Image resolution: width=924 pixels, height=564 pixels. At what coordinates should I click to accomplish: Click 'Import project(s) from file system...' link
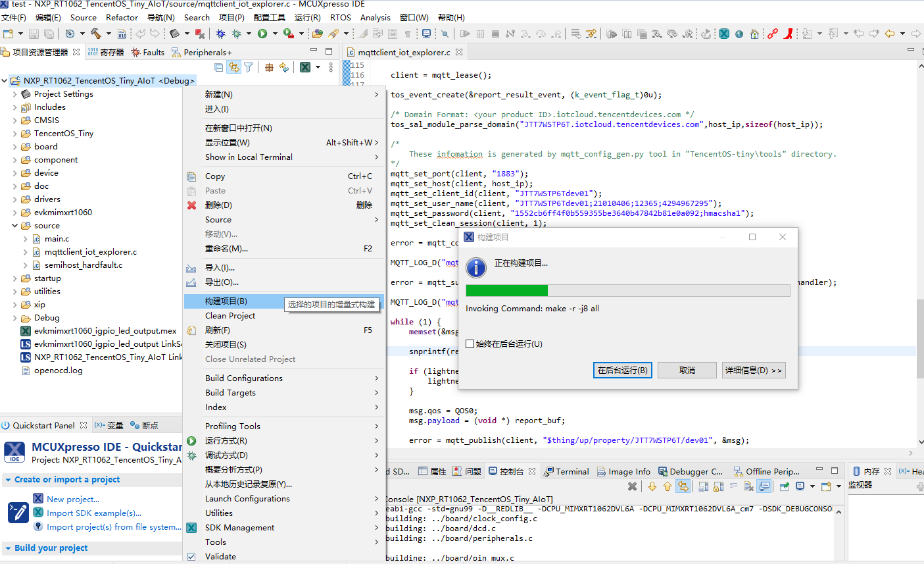tap(114, 527)
